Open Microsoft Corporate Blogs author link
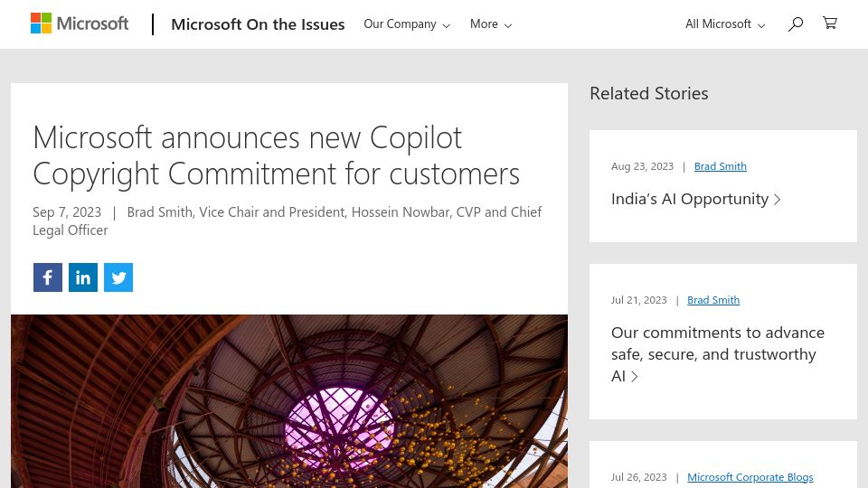 click(x=750, y=477)
